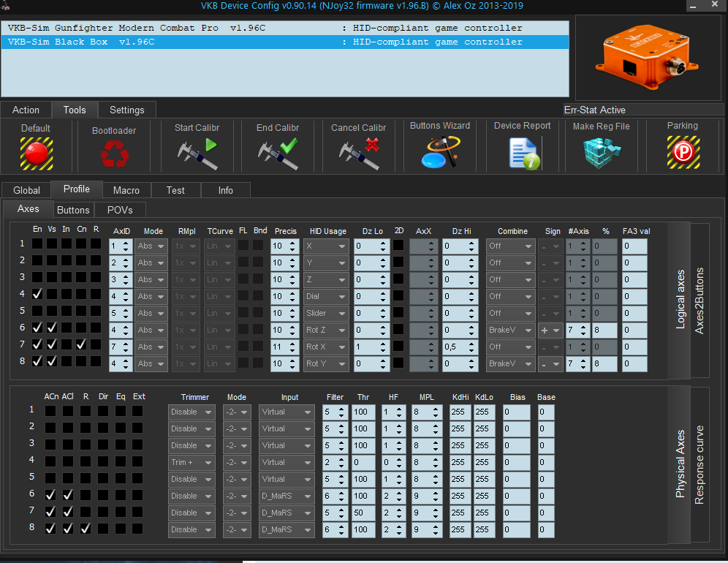This screenshot has height=563, width=728.
Task: Click the Bootloader recycle icon
Action: (x=114, y=154)
